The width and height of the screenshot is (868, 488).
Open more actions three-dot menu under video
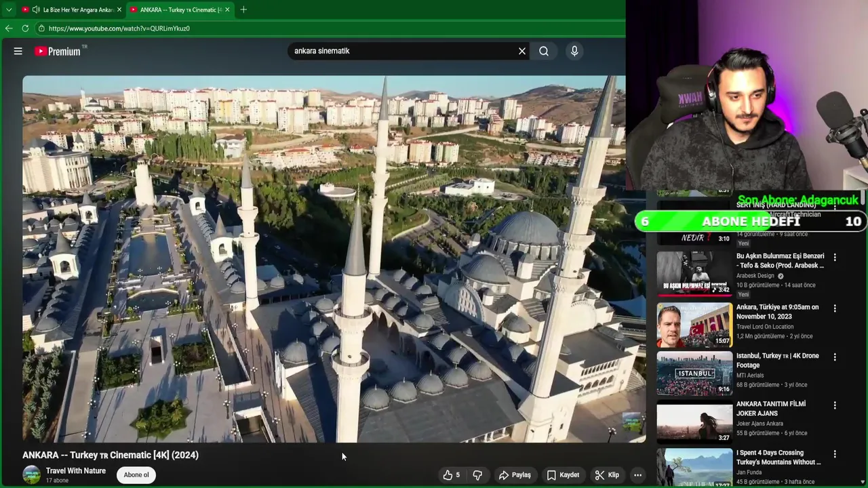[x=637, y=475]
